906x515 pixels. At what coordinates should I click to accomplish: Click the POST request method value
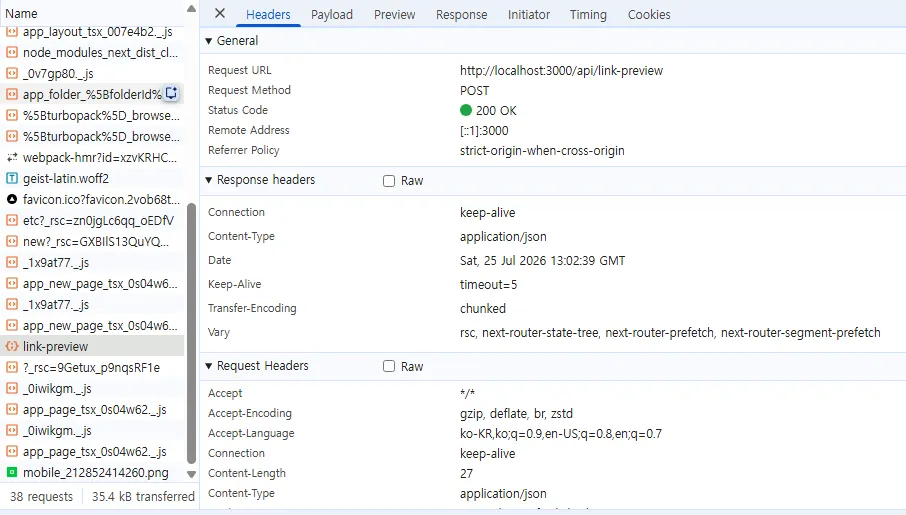click(474, 91)
